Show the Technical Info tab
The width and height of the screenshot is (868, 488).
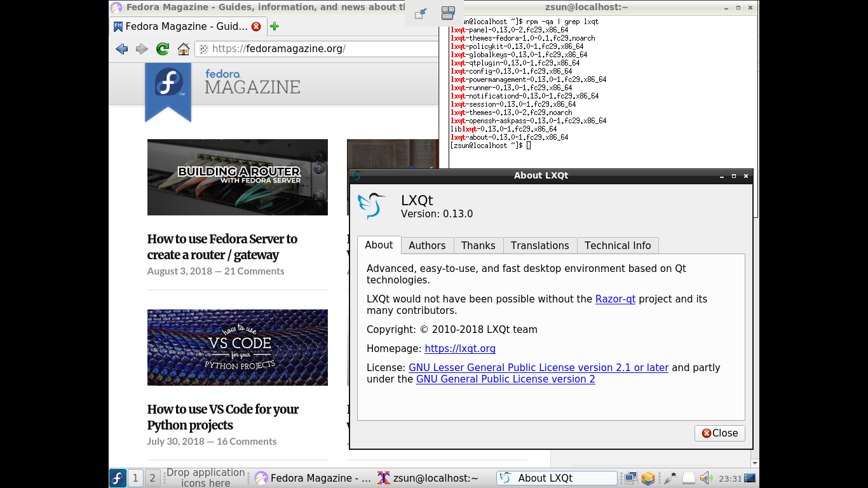[618, 245]
